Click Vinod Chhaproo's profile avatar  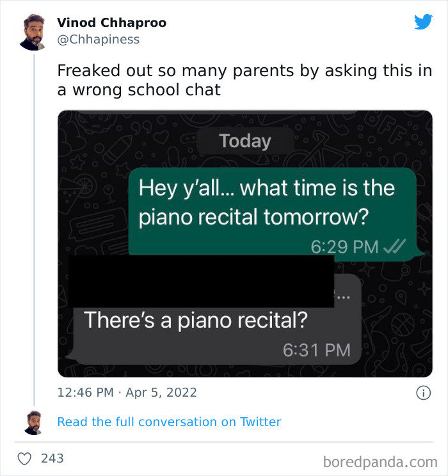(x=32, y=32)
